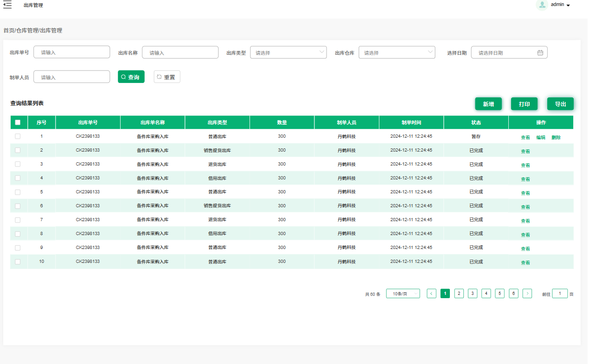The height and width of the screenshot is (364, 589).
Task: Select the checkbox for row 5
Action: click(x=18, y=192)
